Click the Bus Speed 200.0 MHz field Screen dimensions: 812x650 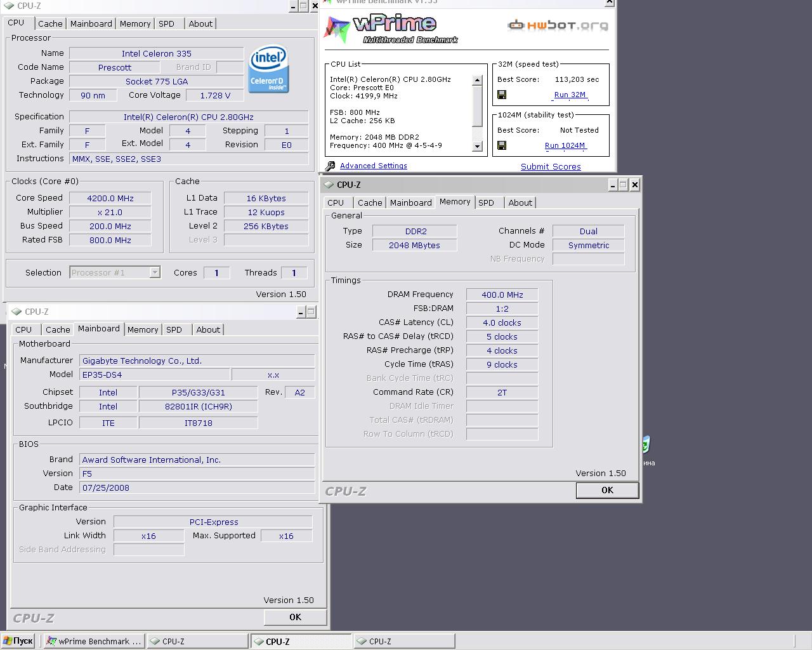110,226
